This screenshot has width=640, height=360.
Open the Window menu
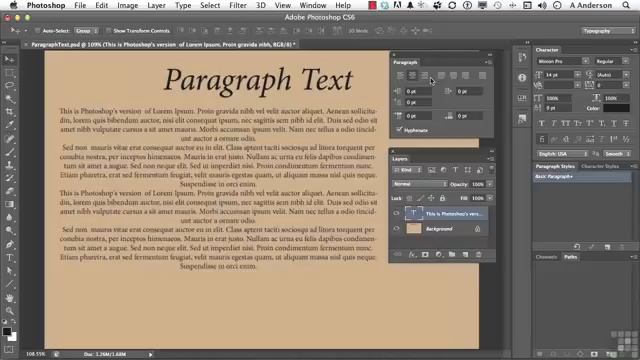313,5
